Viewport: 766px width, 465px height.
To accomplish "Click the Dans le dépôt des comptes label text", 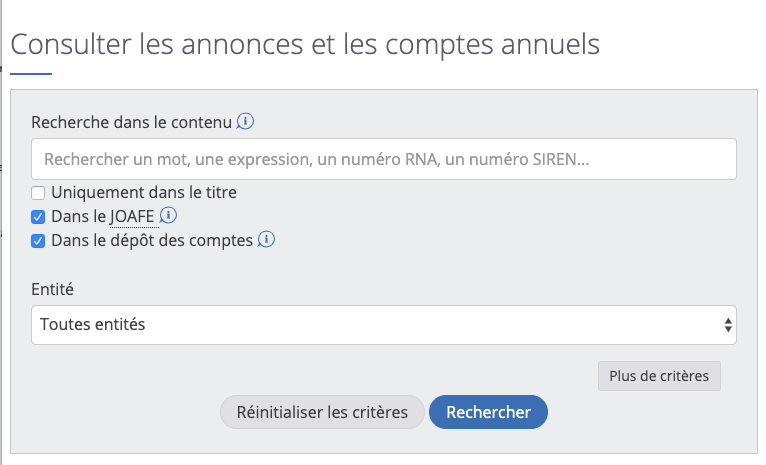I will point(152,240).
